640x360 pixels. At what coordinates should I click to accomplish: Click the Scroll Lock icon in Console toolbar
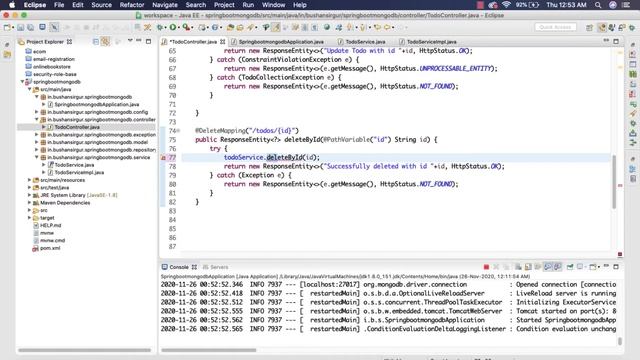click(x=528, y=267)
